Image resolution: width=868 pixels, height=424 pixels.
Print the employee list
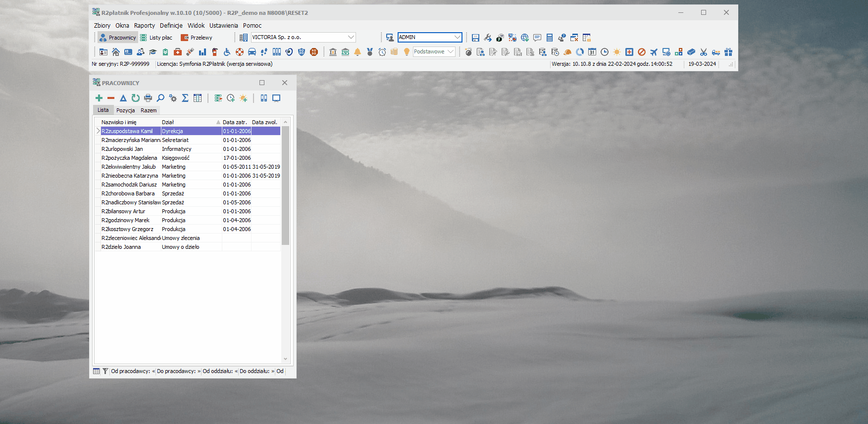pos(148,98)
